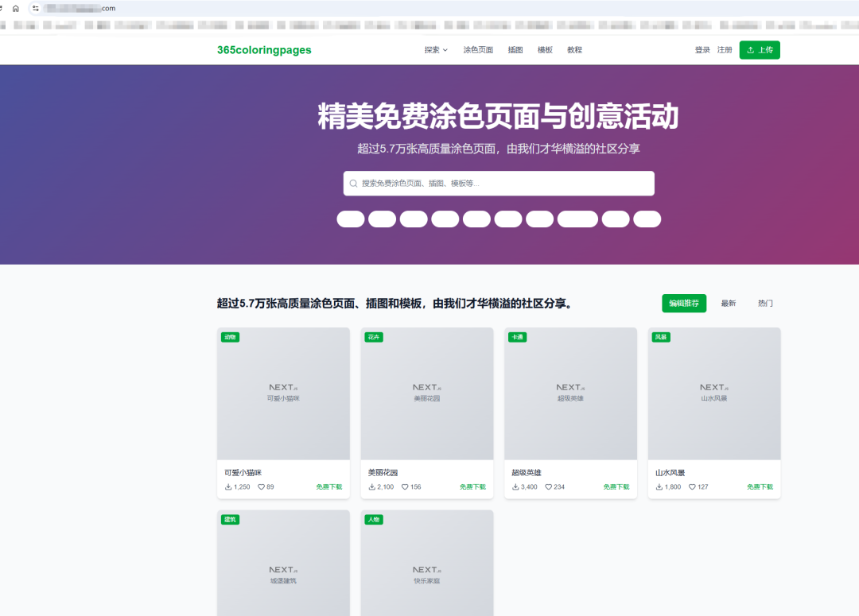The width and height of the screenshot is (859, 616).
Task: Click the upload icon on the green 上传 button
Action: click(x=748, y=49)
